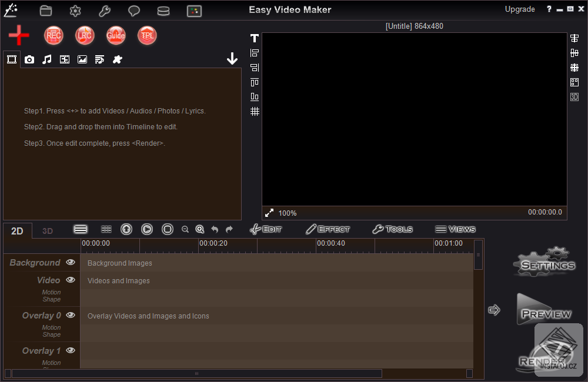Redo the last action

pyautogui.click(x=229, y=229)
